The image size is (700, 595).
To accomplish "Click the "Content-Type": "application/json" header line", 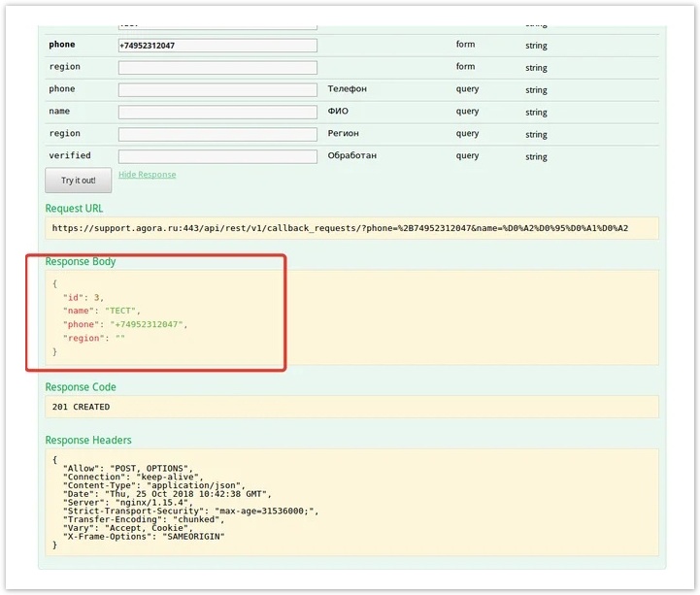I will click(x=154, y=485).
